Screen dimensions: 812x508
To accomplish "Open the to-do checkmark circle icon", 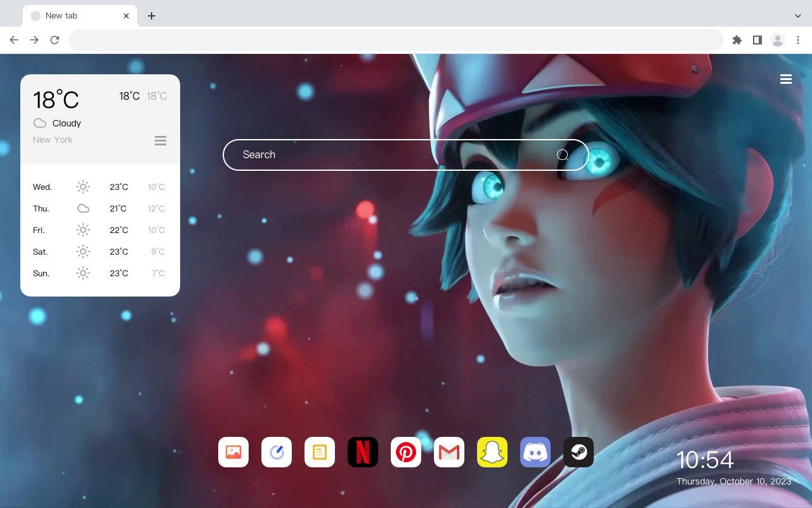I will tap(277, 452).
